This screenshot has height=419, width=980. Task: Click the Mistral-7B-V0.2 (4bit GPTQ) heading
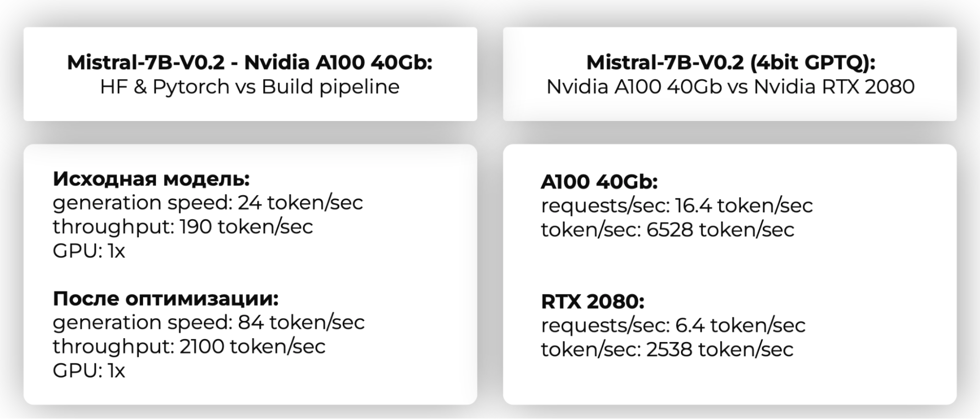click(x=730, y=62)
